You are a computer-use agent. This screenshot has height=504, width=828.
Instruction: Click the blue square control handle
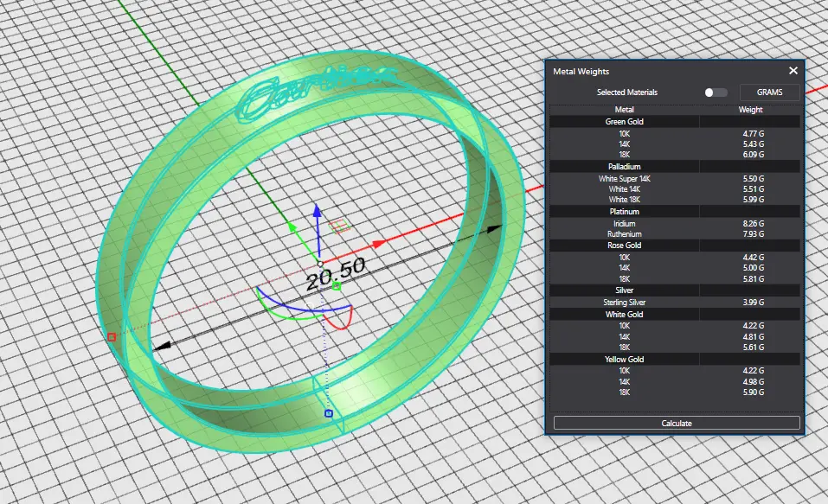pyautogui.click(x=329, y=413)
